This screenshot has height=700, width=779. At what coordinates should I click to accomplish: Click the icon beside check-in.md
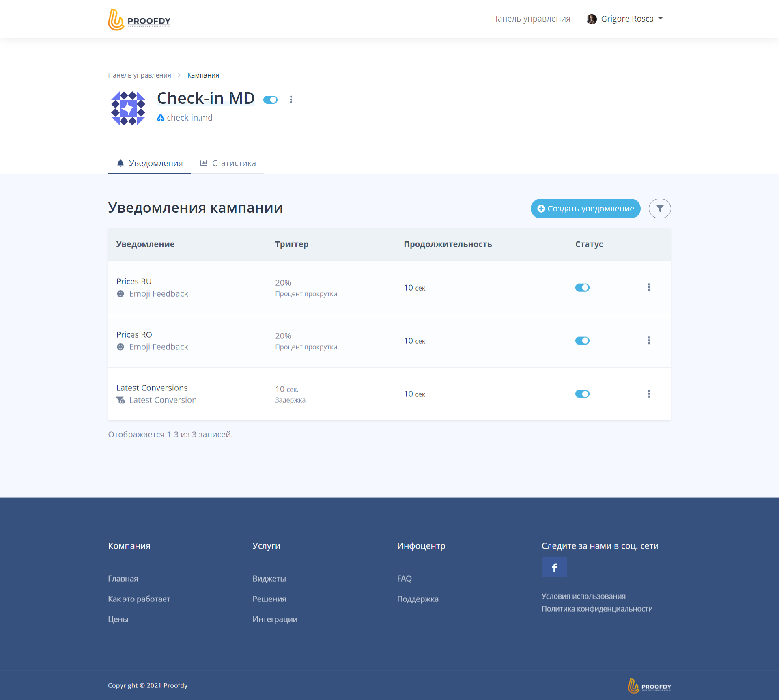click(x=161, y=118)
